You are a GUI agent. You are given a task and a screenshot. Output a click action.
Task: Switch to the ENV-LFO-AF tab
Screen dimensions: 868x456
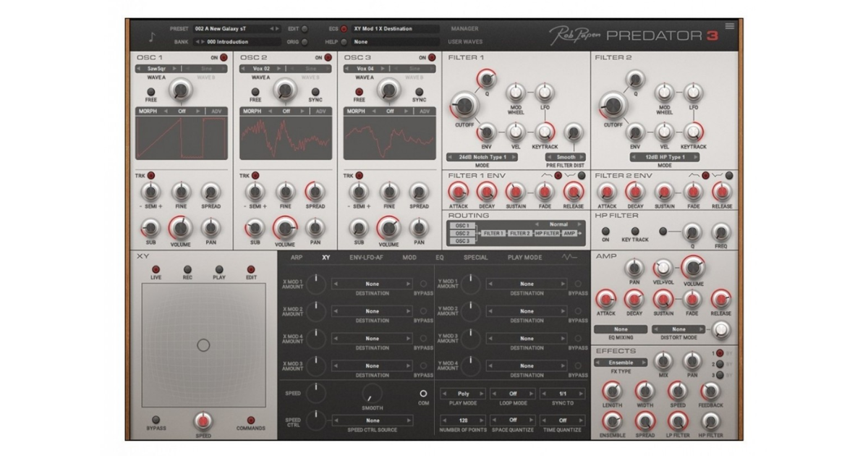(367, 257)
